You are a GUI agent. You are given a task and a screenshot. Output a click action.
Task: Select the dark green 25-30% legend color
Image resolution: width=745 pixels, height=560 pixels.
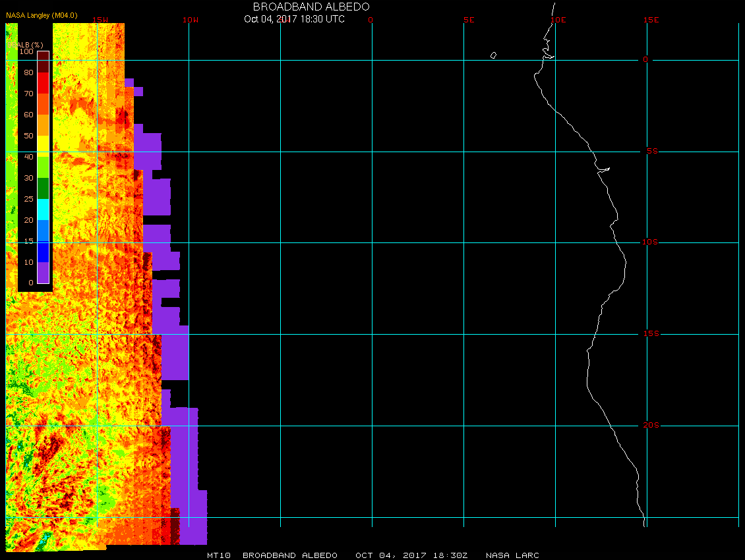click(43, 188)
